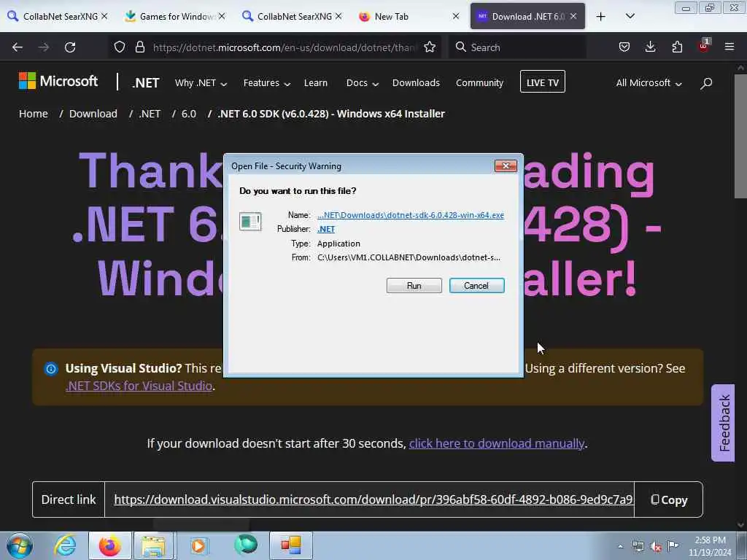
Task: Open the Firefox hamburger menu
Action: tap(729, 47)
